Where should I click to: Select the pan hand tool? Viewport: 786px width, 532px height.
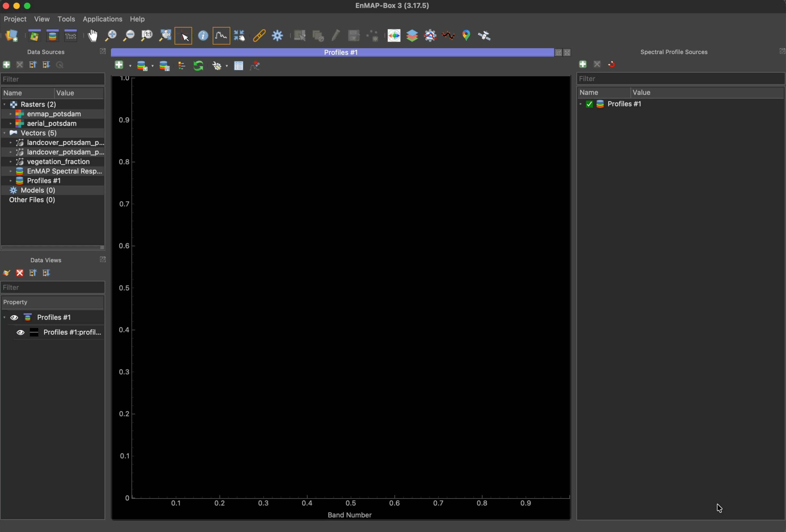tap(93, 36)
